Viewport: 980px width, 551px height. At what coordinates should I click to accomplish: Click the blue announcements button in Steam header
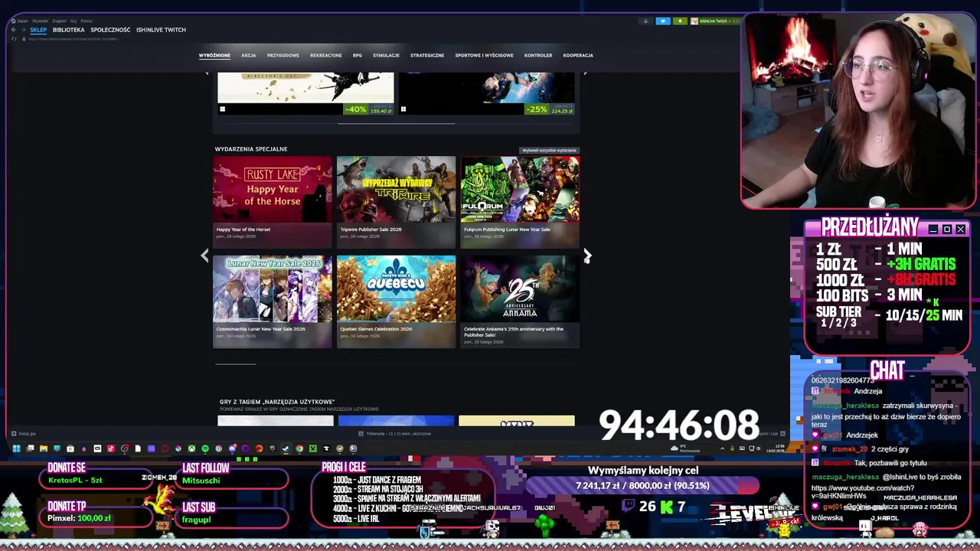point(663,21)
